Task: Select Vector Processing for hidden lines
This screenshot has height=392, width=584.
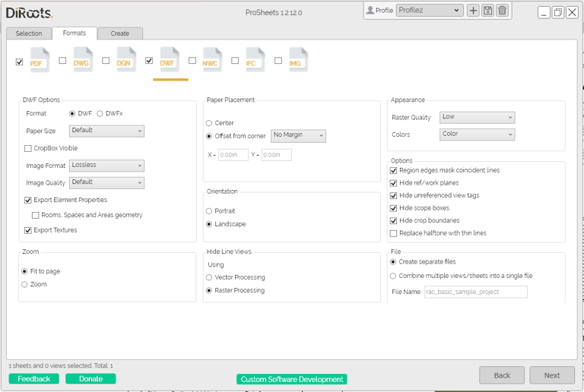Action: (209, 277)
